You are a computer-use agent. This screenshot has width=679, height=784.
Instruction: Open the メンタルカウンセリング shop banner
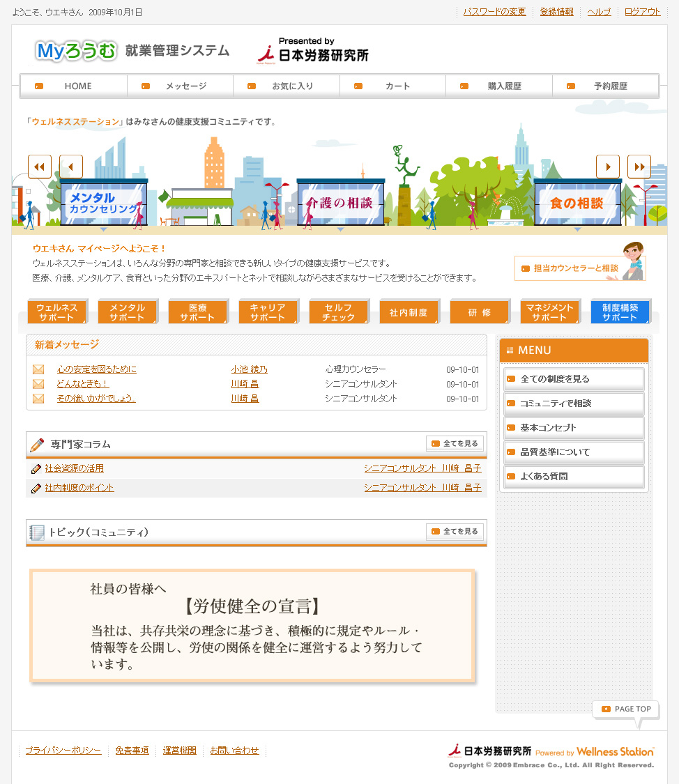coord(104,203)
